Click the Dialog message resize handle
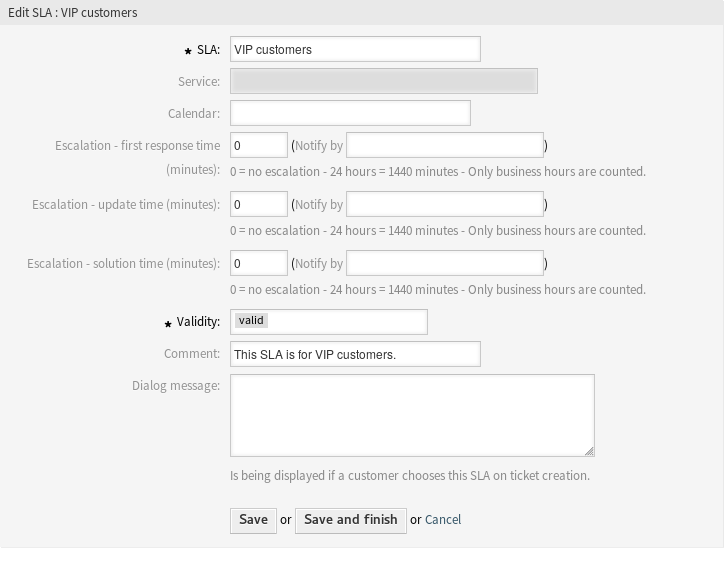Viewport: 725px width, 561px height. pos(589,451)
